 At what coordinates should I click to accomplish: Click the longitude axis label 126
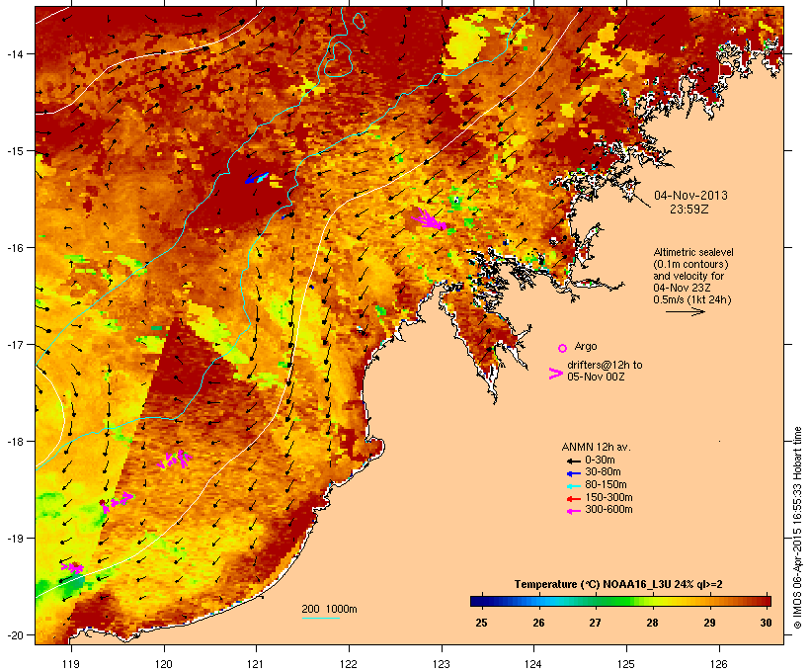[x=718, y=664]
